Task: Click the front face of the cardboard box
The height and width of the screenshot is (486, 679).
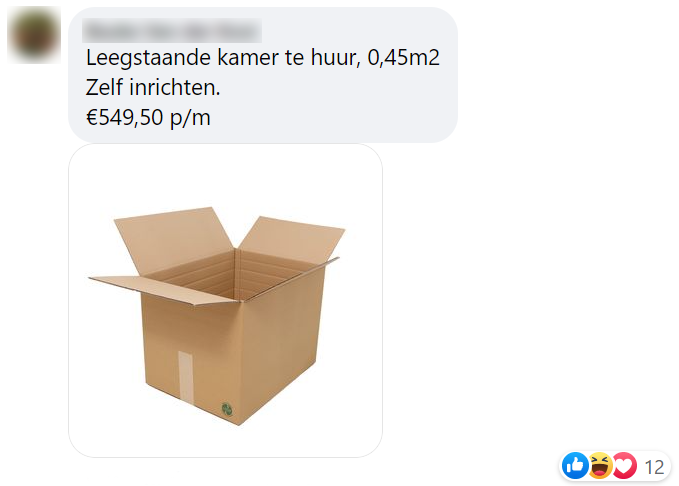Action: (193, 355)
